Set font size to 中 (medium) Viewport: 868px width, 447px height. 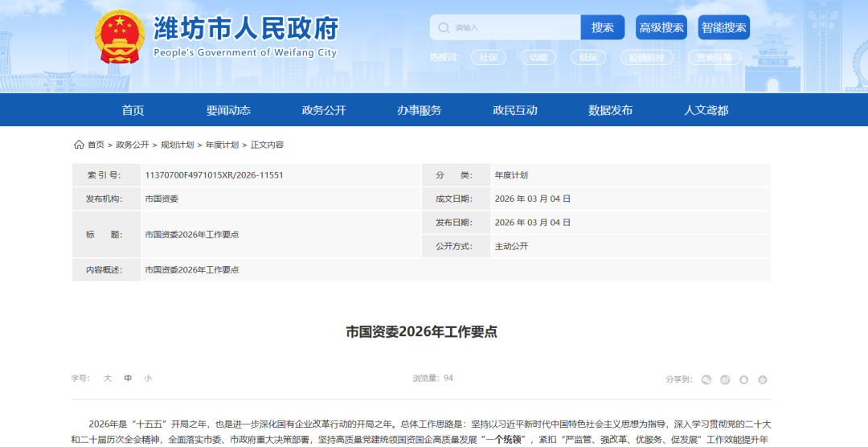pyautogui.click(x=128, y=378)
